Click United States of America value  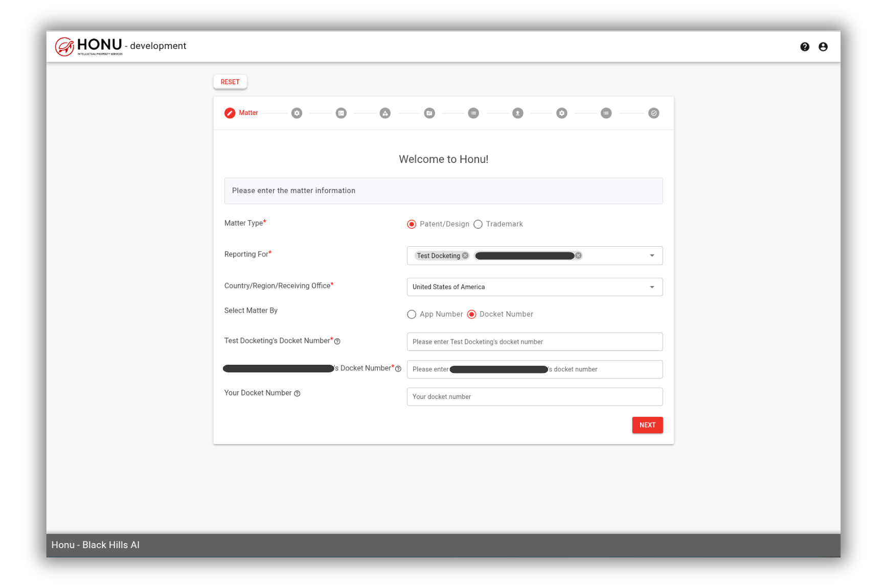448,287
